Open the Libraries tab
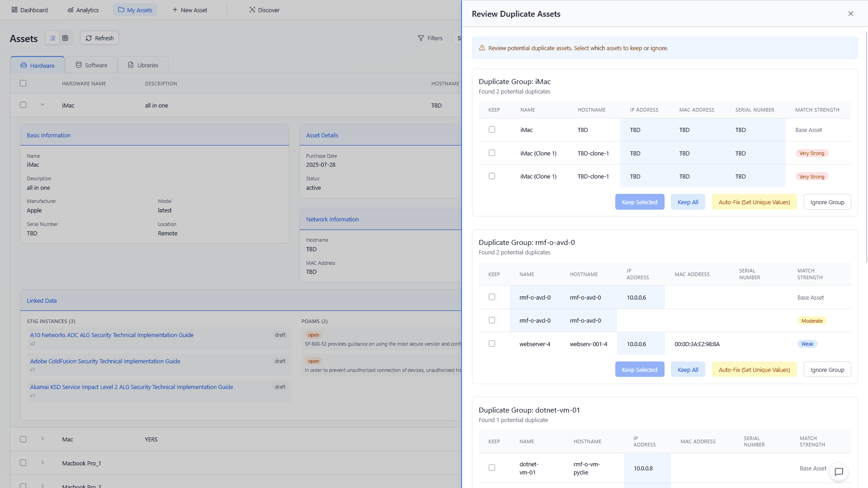This screenshot has height=488, width=868. (143, 65)
